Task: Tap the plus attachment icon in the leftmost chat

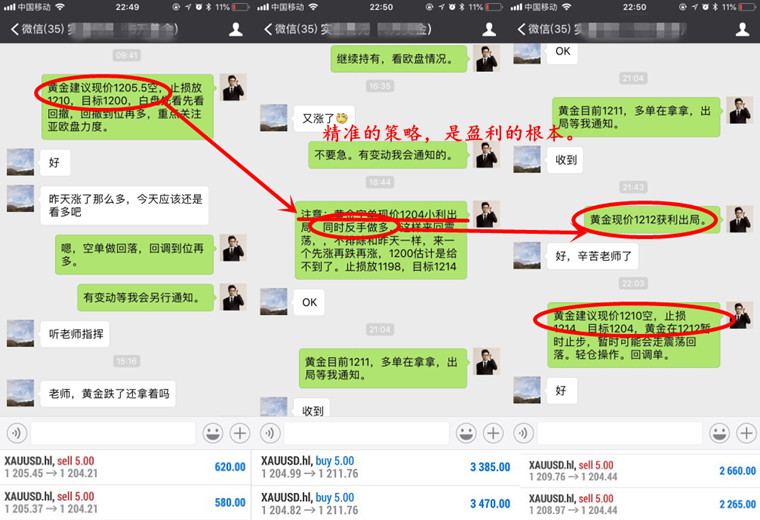Action: [x=240, y=433]
